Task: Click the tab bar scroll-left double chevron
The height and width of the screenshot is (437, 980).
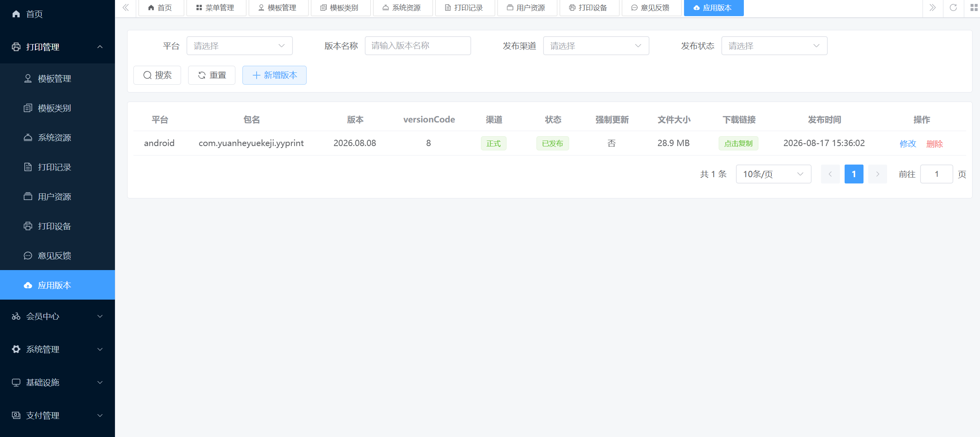Action: point(126,7)
